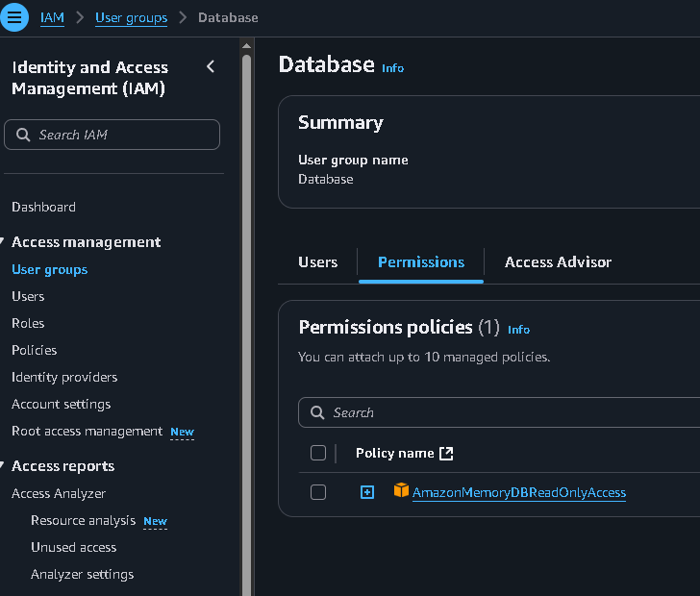Open Identity providers in the sidebar

64,377
